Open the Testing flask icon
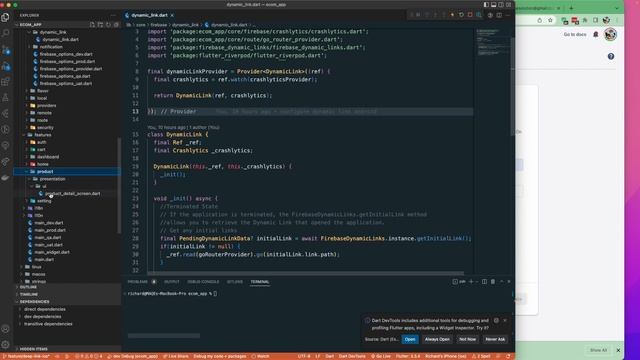The height and width of the screenshot is (360, 640). pyautogui.click(x=5, y=98)
